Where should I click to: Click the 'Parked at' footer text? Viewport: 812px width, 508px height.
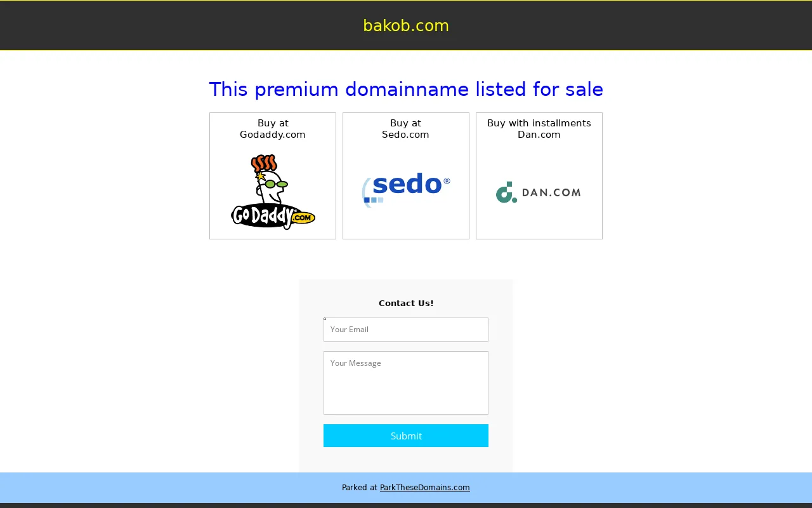click(x=360, y=488)
